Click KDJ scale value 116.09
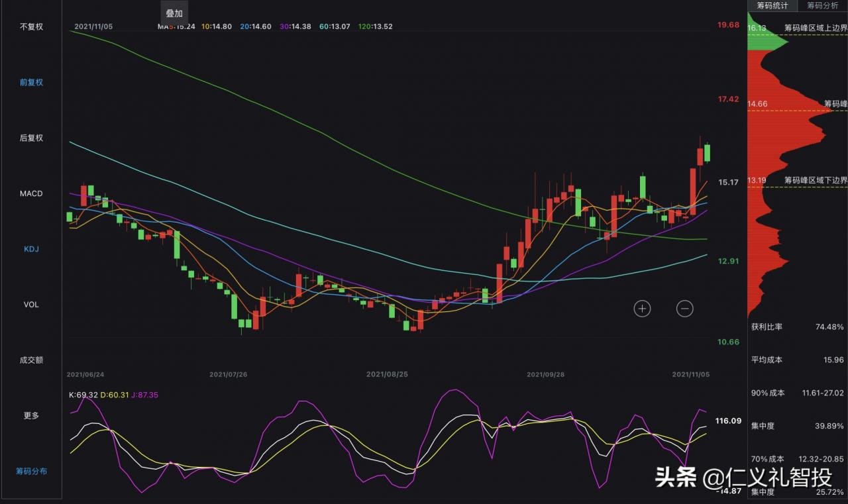This screenshot has height=504, width=848. (x=728, y=421)
